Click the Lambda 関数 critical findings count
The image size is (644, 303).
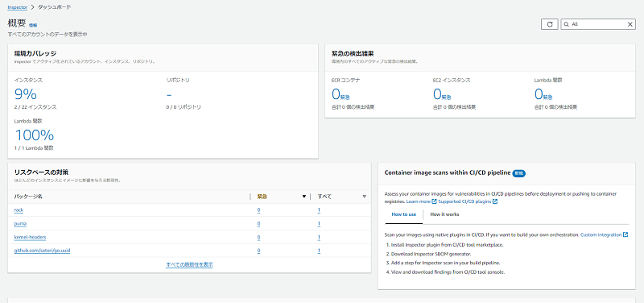[543, 95]
